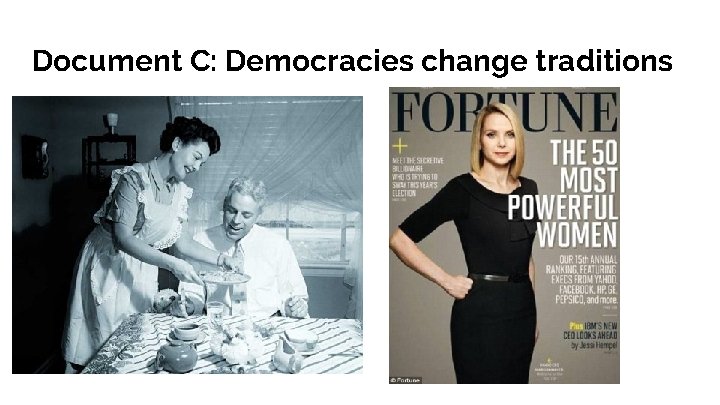
Task: Click the word 'Democracies' in the title
Action: click(319, 61)
